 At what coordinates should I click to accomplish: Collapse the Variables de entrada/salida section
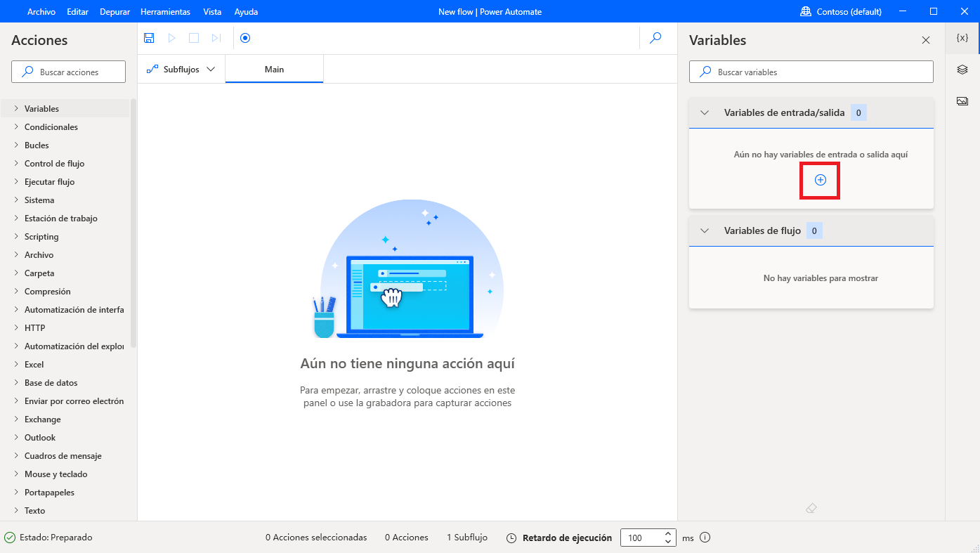tap(705, 112)
